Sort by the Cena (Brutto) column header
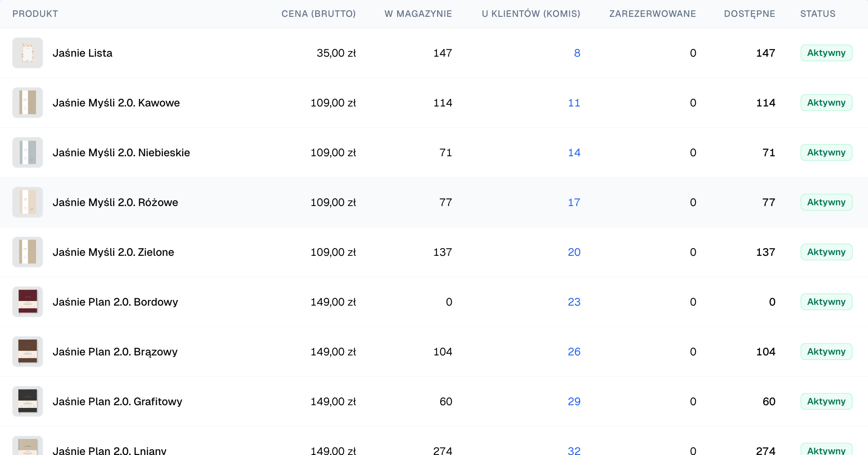Image resolution: width=868 pixels, height=455 pixels. coord(319,14)
